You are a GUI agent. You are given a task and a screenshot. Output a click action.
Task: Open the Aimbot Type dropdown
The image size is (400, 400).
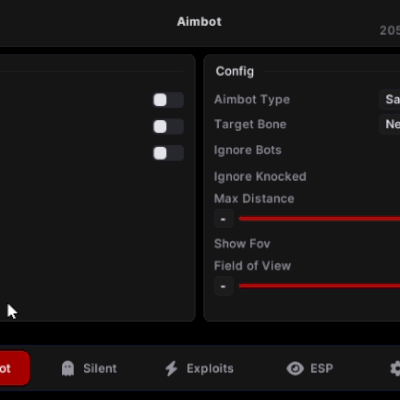click(x=390, y=99)
